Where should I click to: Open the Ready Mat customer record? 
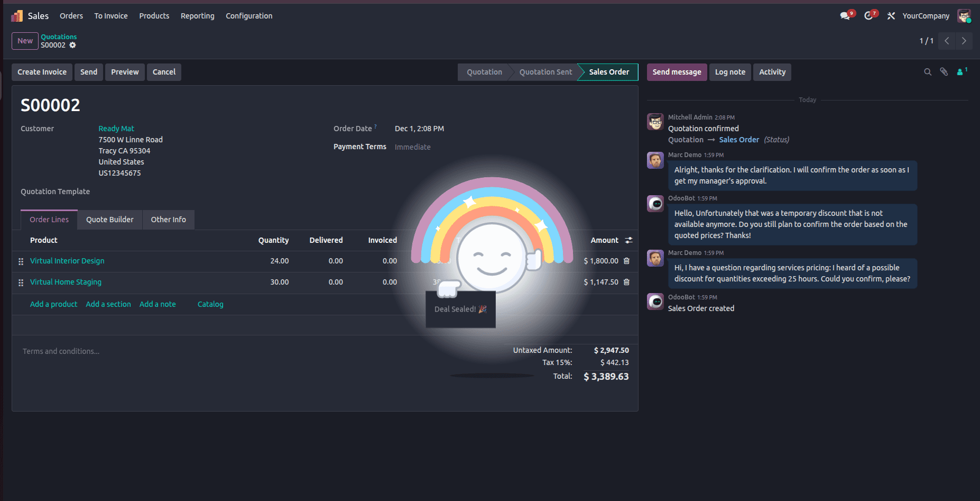click(116, 128)
